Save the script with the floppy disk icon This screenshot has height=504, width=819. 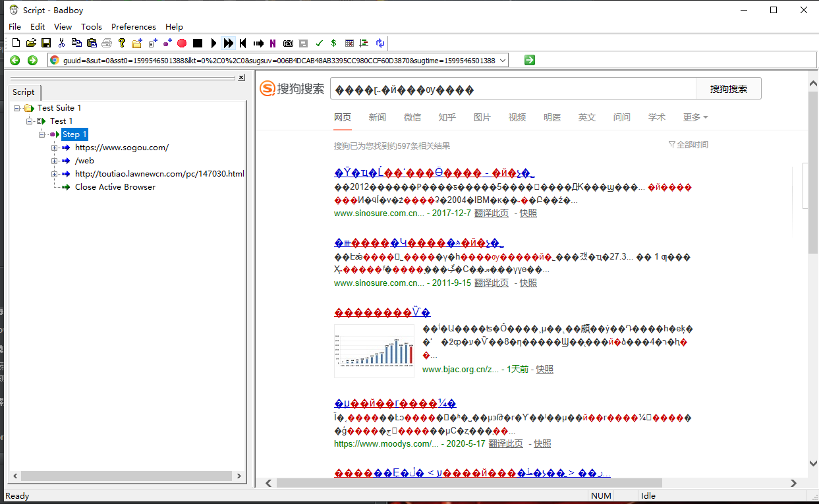point(46,43)
